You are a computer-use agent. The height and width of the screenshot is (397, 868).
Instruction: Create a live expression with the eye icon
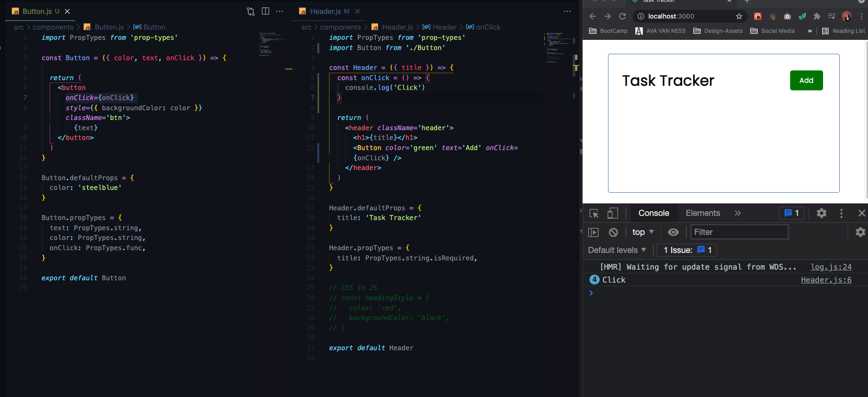click(673, 232)
